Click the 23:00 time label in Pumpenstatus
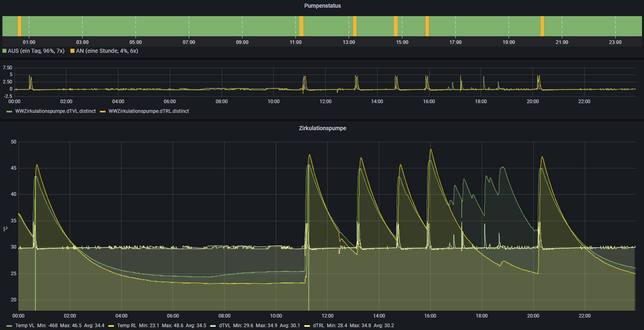 click(615, 42)
